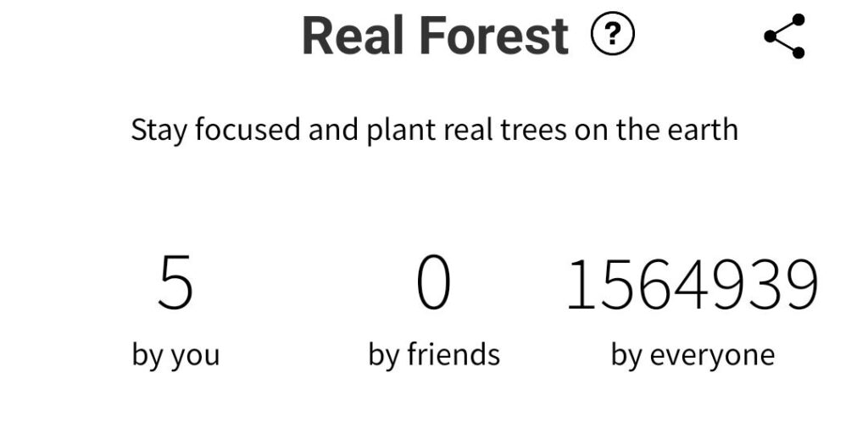The image size is (868, 434).
Task: Click 'plant real trees' in the description
Action: tap(467, 131)
